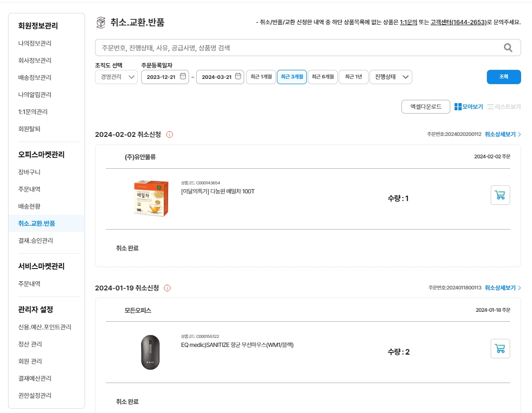
Task: Select the 최근 6개월 period filter
Action: tap(323, 77)
